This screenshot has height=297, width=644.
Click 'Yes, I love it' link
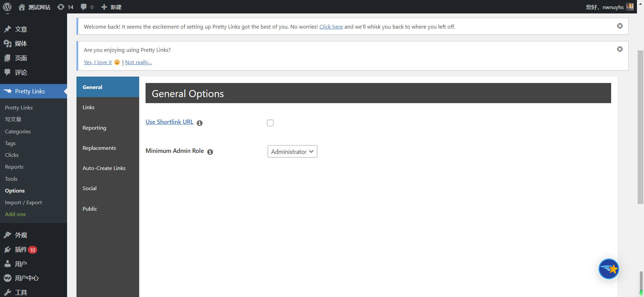[98, 62]
